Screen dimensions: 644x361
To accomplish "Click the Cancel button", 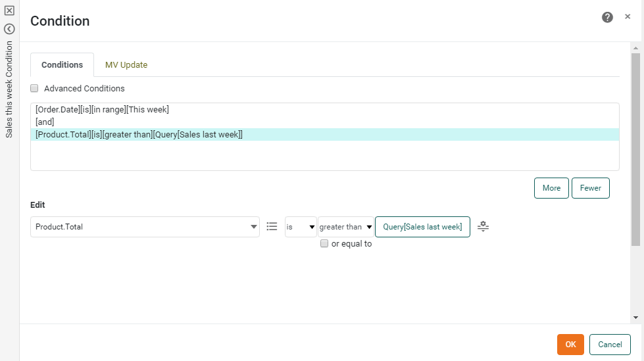I will point(610,345).
